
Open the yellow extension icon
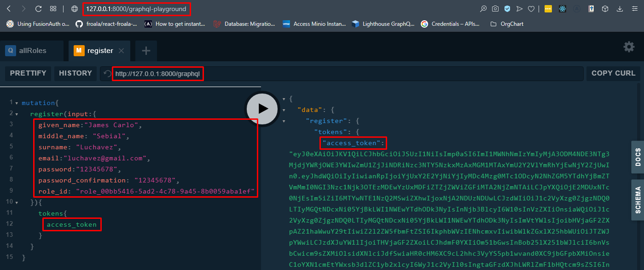pos(548,9)
